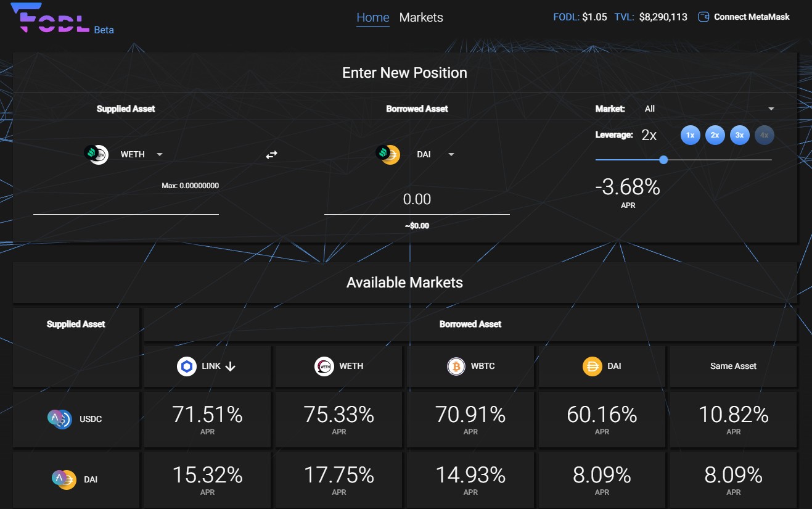Screen dimensions: 812x509
Task: Select USDC same asset 10.82% APR cell
Action: pyautogui.click(x=733, y=420)
